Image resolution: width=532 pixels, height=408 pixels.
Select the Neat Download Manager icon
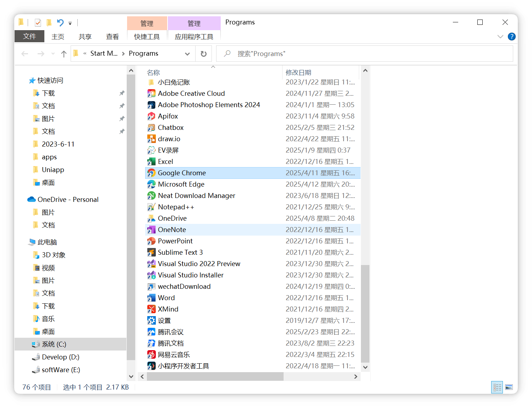tap(151, 195)
